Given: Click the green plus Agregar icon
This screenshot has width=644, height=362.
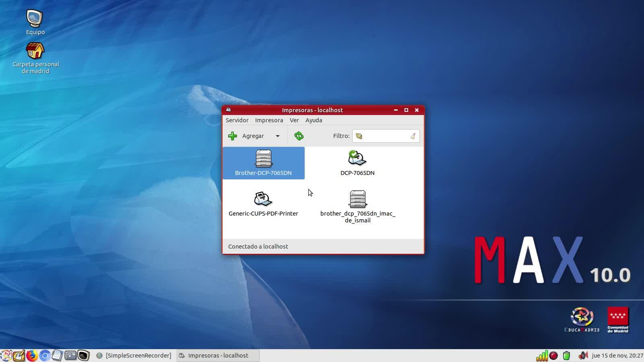Looking at the screenshot, I should click(233, 136).
